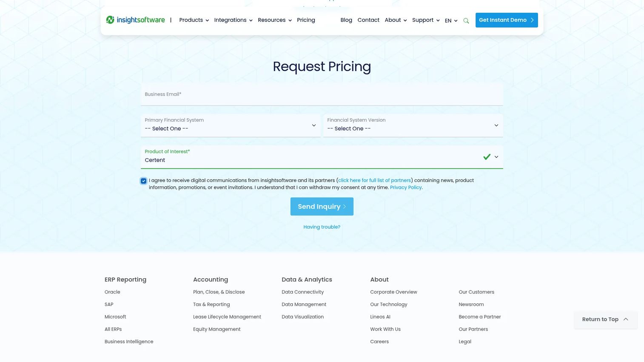Open the Financial System Version dropdown
The width and height of the screenshot is (644, 362).
413,125
